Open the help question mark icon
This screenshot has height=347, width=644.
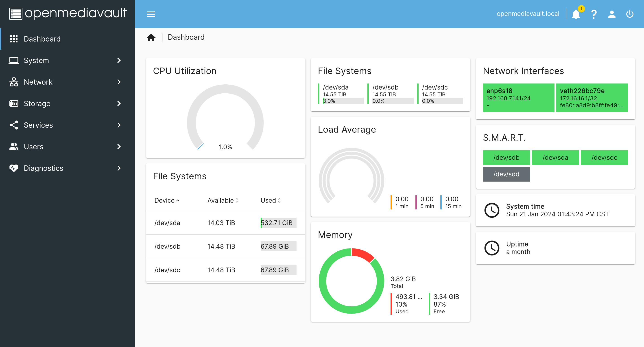[594, 14]
